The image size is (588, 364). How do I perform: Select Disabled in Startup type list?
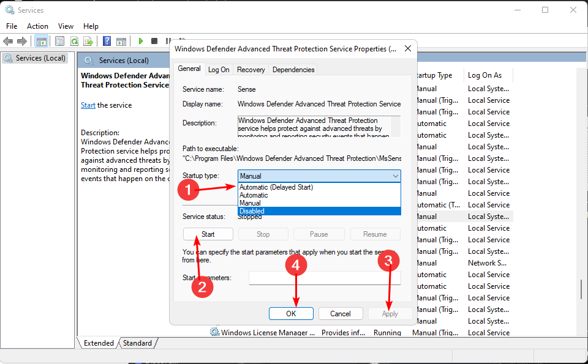318,211
